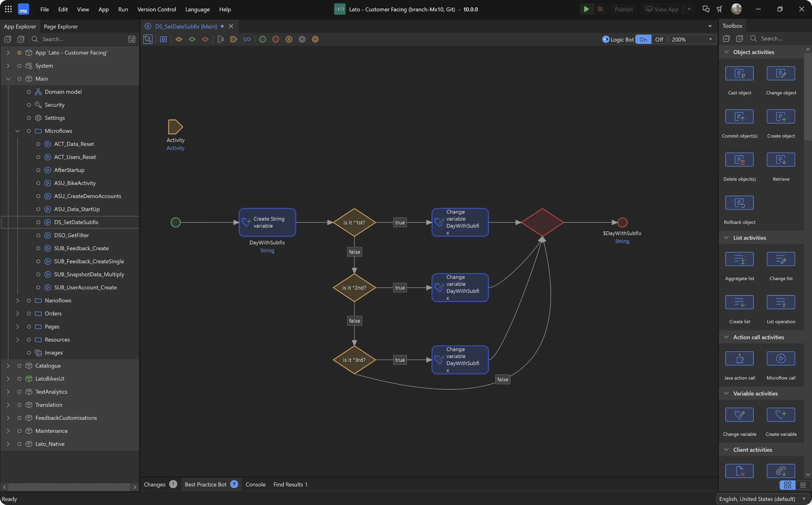Click the Java action call icon
The image size is (812, 505).
pos(739,358)
